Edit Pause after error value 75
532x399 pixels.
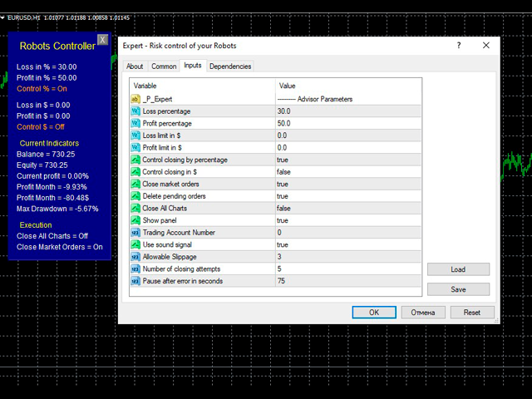coord(348,281)
